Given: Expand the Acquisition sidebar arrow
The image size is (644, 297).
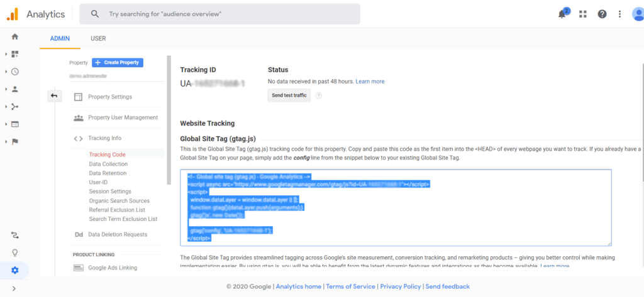Looking at the screenshot, I should (x=6, y=107).
